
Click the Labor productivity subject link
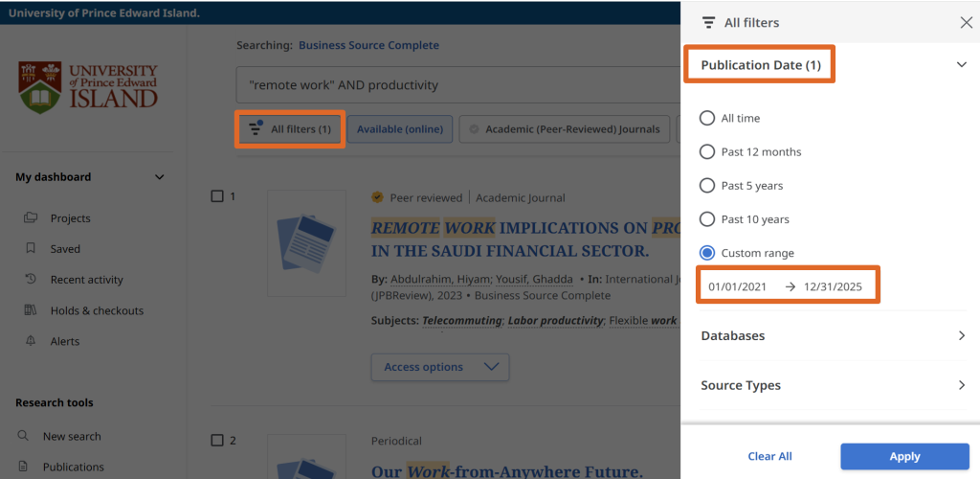pyautogui.click(x=555, y=321)
